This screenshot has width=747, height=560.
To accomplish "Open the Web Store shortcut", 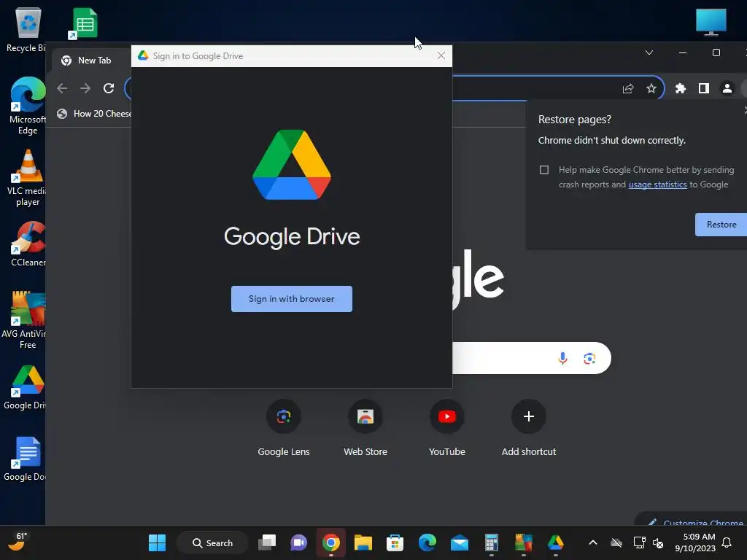I will point(365,428).
